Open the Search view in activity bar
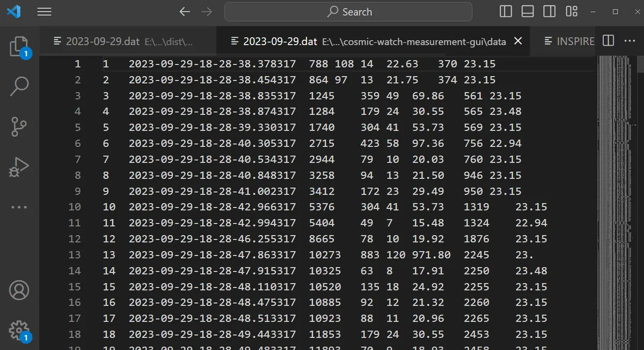Viewport: 644px width, 350px height. 19,86
